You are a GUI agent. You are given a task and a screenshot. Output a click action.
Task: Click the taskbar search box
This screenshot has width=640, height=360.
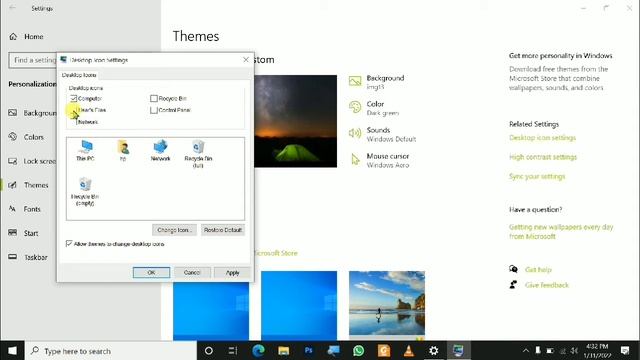111,351
